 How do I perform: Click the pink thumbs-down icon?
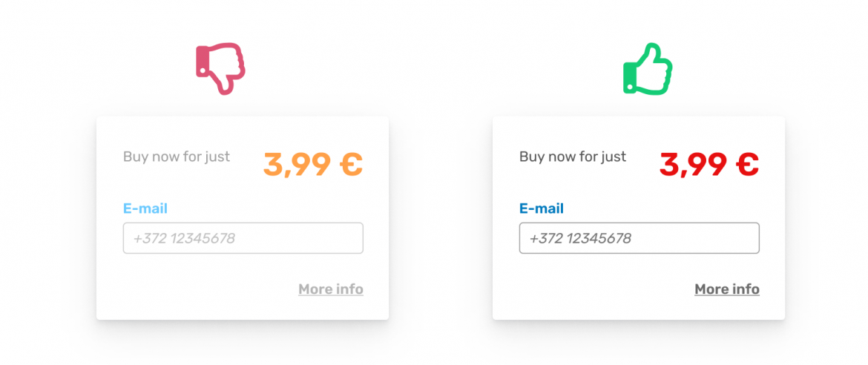[x=221, y=69]
